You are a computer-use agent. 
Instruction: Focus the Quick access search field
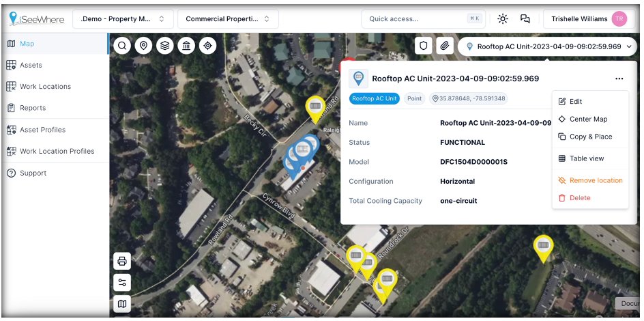pyautogui.click(x=423, y=19)
